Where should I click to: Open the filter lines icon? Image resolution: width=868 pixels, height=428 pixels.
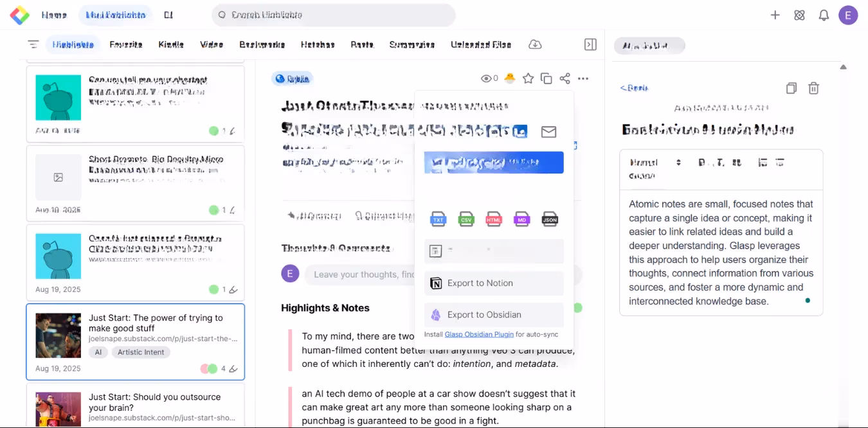pyautogui.click(x=33, y=44)
